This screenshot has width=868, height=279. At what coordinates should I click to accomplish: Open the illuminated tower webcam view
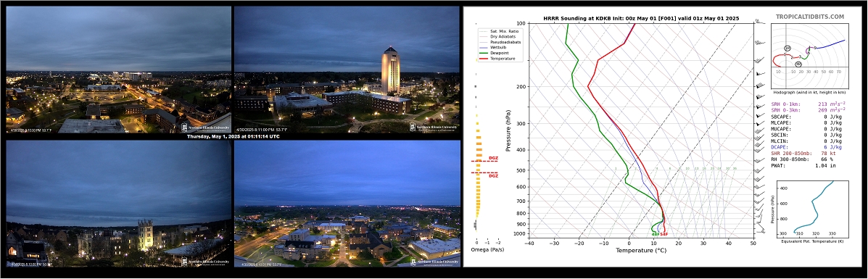pos(347,70)
